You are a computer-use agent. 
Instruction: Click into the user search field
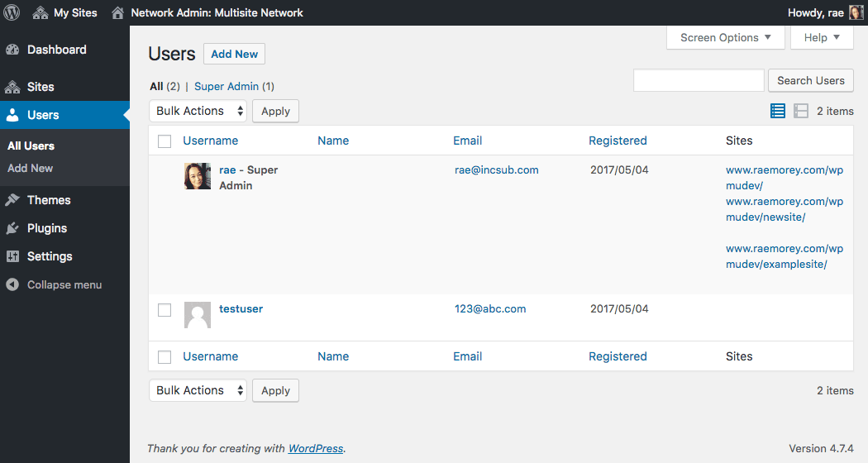point(699,80)
